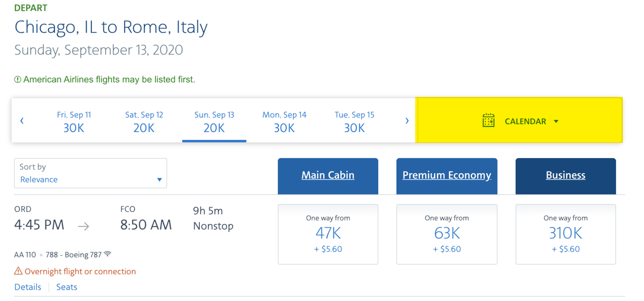This screenshot has width=644, height=301.
Task: Click the Premium Economy column header
Action: 447,176
